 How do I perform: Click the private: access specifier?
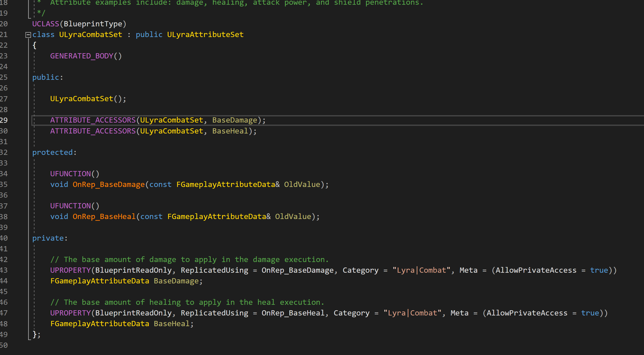50,238
